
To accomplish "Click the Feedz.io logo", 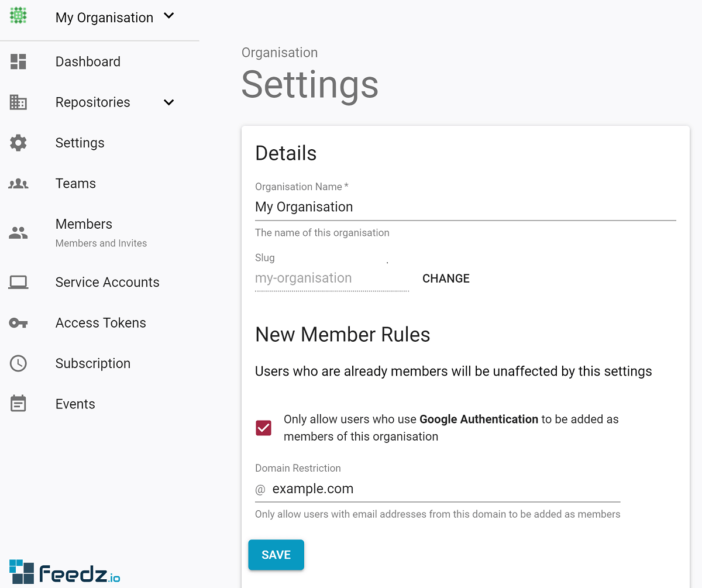I will point(64,571).
